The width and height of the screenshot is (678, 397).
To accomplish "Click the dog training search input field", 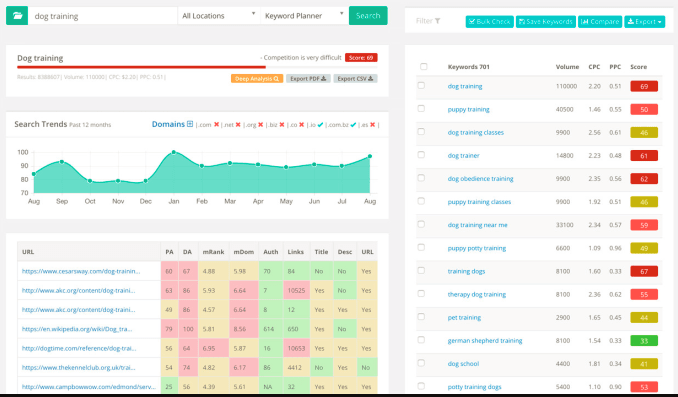I will pos(103,16).
